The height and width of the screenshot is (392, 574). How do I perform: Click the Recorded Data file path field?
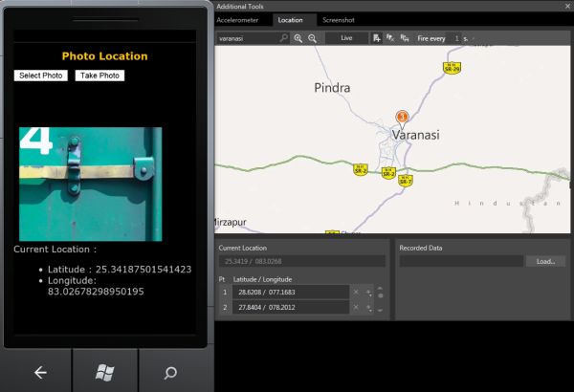[x=461, y=261]
